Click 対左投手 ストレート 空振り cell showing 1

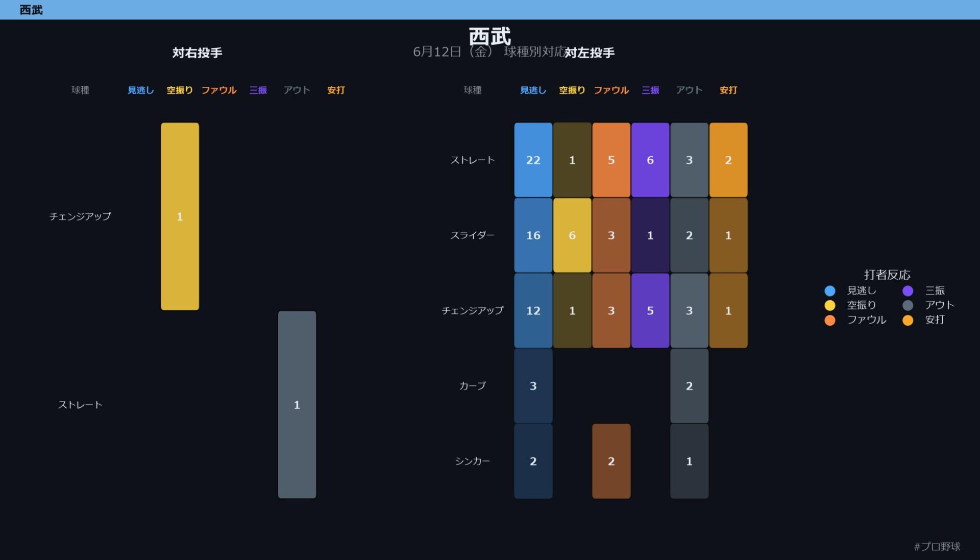point(572,160)
